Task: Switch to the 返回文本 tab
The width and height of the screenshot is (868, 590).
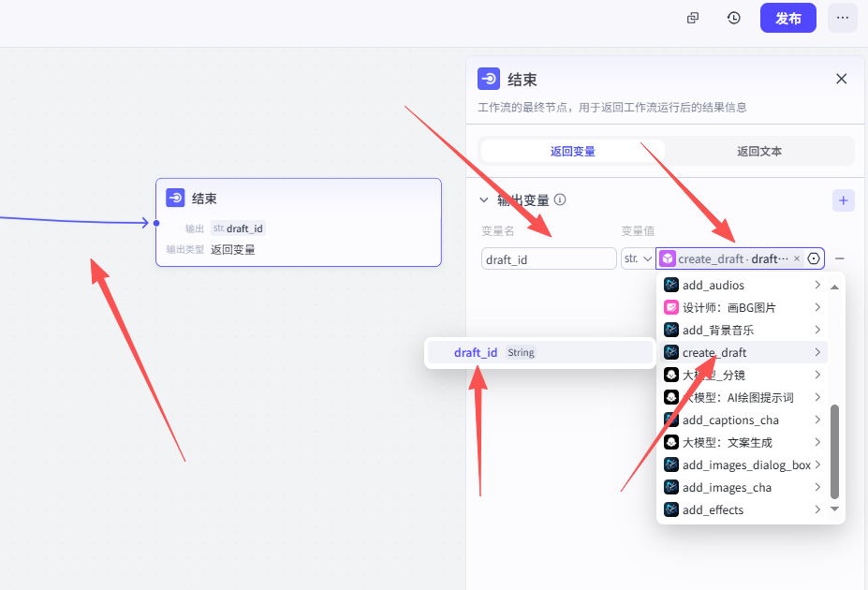Action: (759, 151)
